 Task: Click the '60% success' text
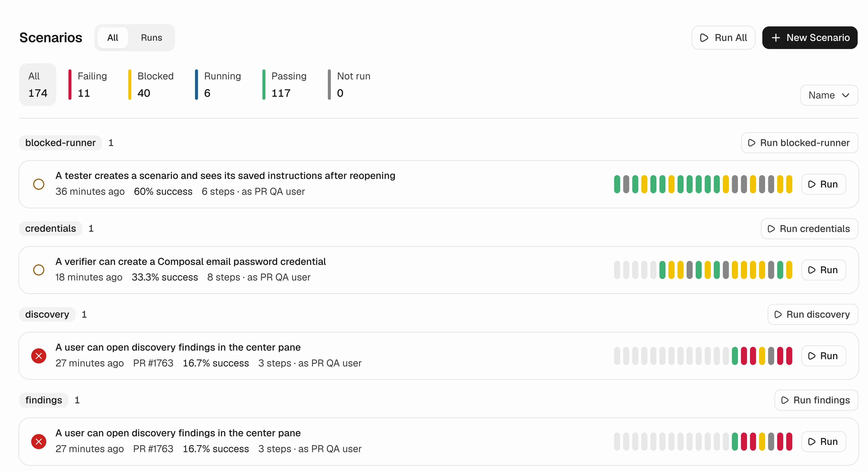click(x=163, y=192)
